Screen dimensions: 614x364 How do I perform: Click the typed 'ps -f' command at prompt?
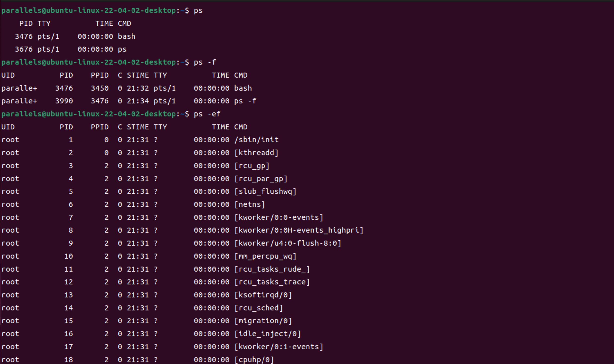pos(205,62)
